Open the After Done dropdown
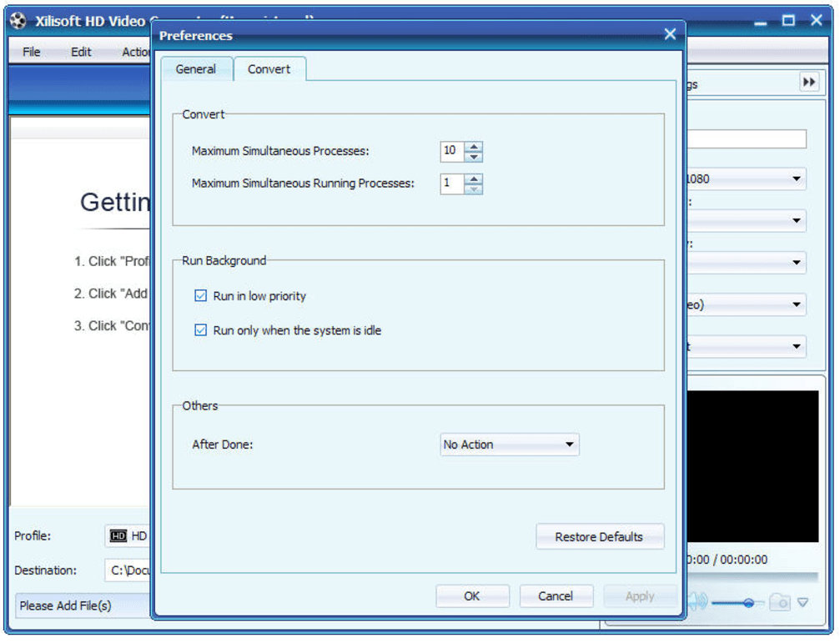This screenshot has width=840, height=643. 510,445
